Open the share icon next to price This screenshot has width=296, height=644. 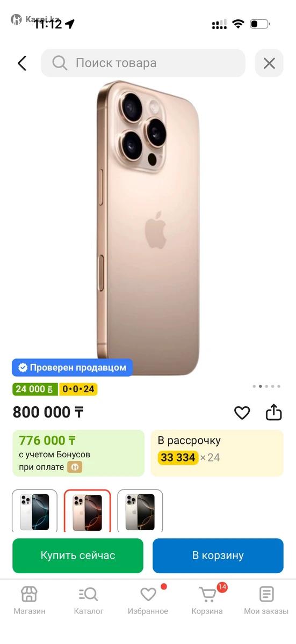click(x=274, y=412)
